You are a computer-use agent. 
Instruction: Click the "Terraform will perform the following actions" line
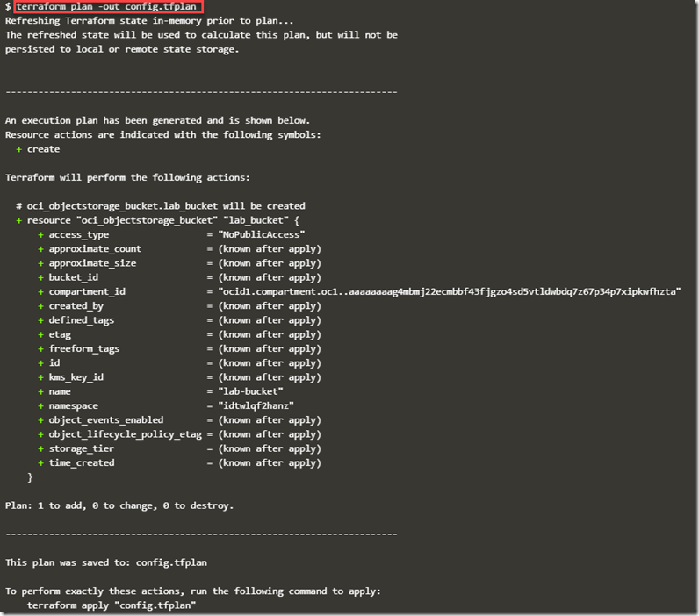click(127, 177)
